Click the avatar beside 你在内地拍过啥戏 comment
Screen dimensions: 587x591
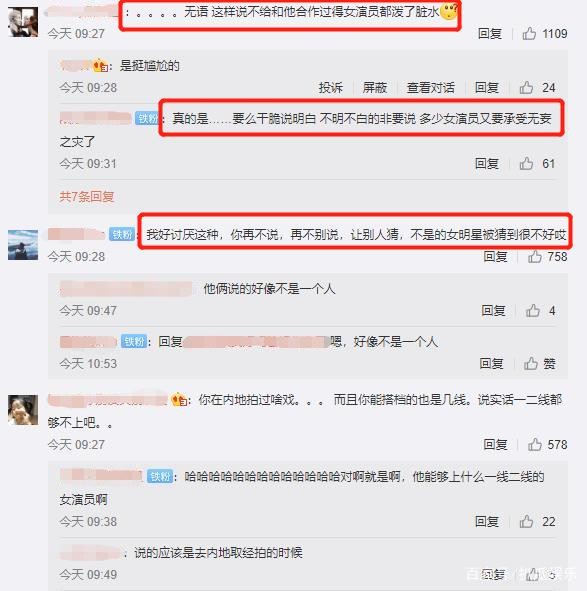[x=23, y=410]
